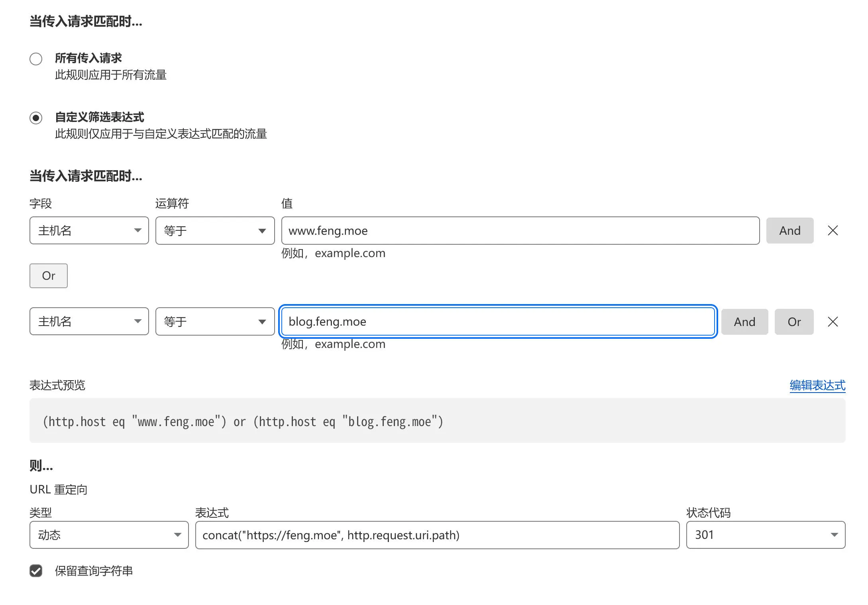The height and width of the screenshot is (605, 868).
Task: Click the expression preview code box
Action: pos(438,420)
